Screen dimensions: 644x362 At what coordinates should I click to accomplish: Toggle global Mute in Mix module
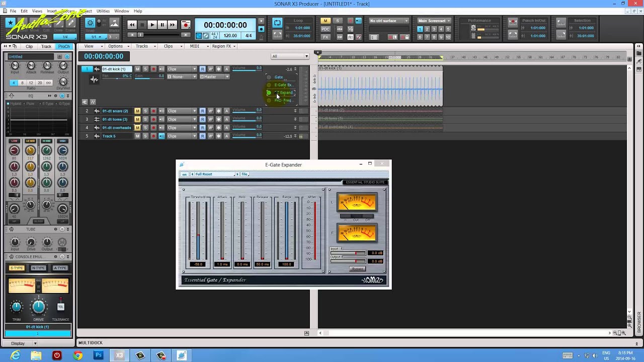click(x=326, y=21)
